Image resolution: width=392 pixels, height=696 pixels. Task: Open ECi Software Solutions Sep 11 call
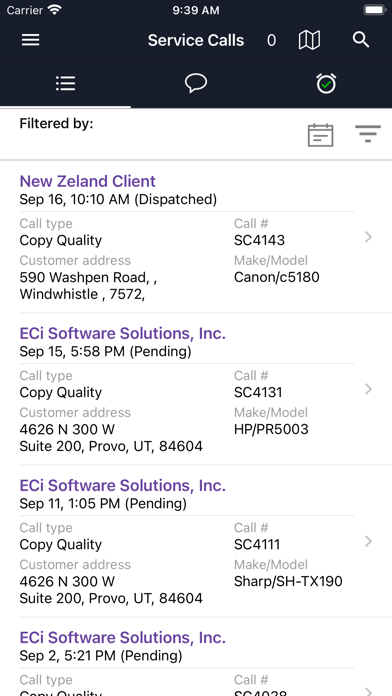coord(123,485)
